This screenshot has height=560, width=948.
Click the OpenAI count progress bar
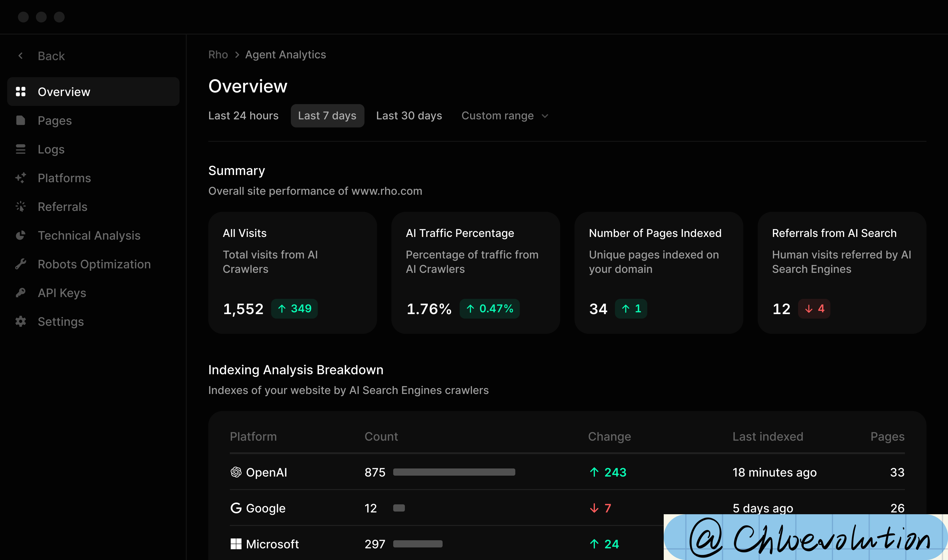click(454, 472)
